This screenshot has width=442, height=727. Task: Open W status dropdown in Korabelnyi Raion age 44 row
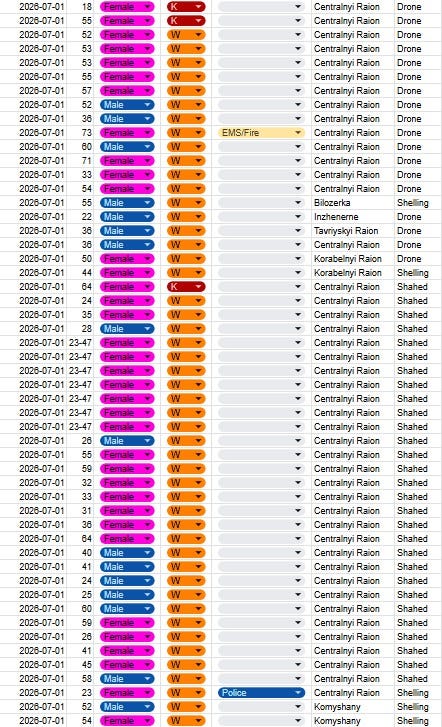(186, 273)
